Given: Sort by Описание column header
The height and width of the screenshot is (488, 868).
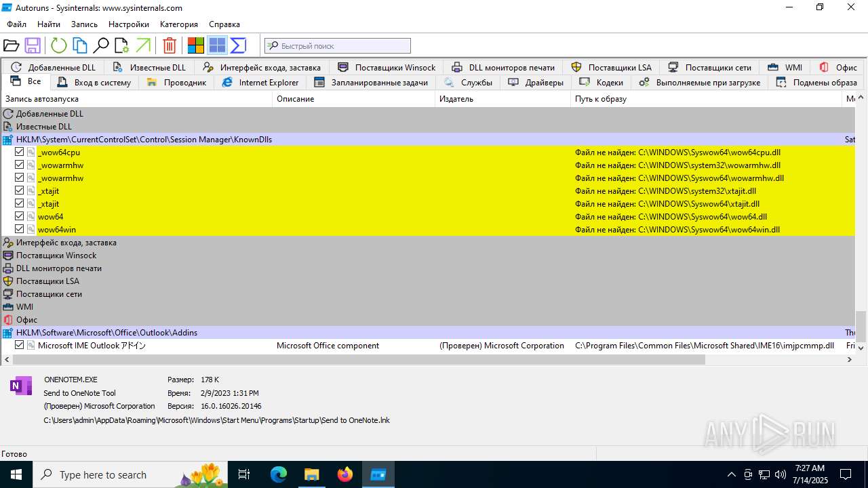Looking at the screenshot, I should (354, 99).
